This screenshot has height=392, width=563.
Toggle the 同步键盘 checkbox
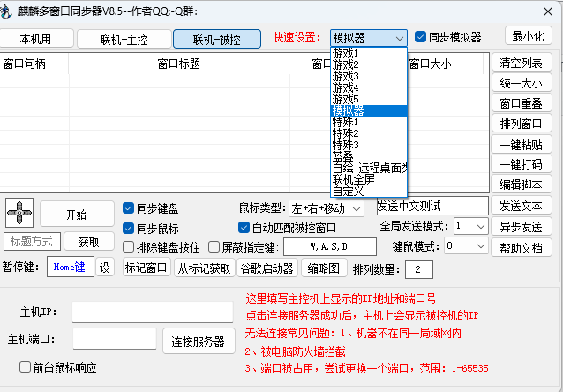(x=129, y=209)
